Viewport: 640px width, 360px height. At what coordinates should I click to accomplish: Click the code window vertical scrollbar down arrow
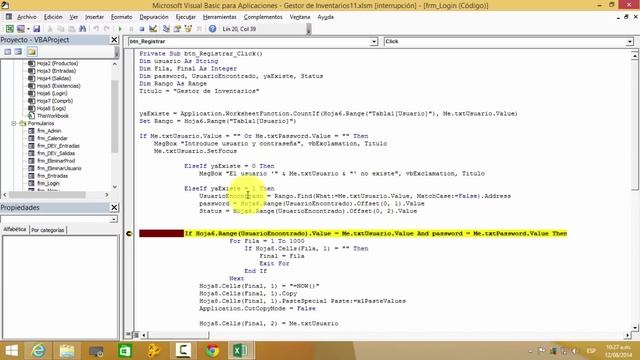pyautogui.click(x=635, y=328)
